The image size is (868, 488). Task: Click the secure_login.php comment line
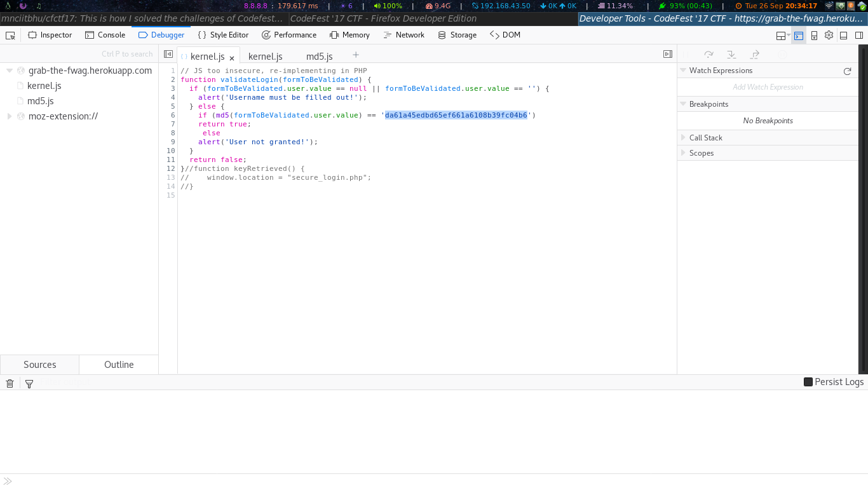276,177
